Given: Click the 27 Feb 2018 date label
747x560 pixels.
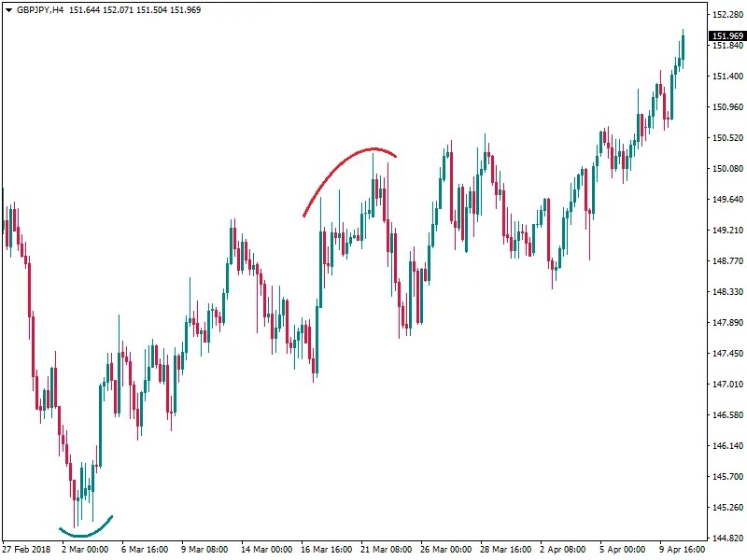Looking at the screenshot, I should pos(27,550).
